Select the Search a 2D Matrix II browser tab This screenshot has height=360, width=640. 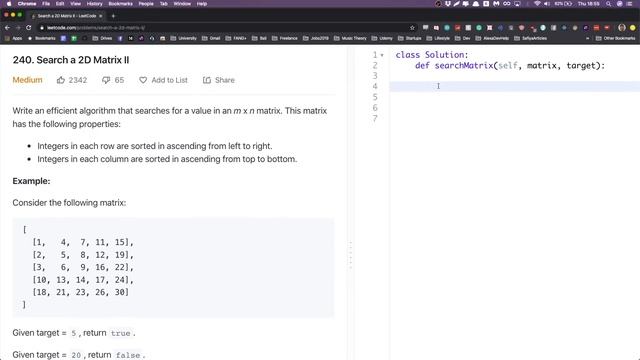(x=66, y=16)
